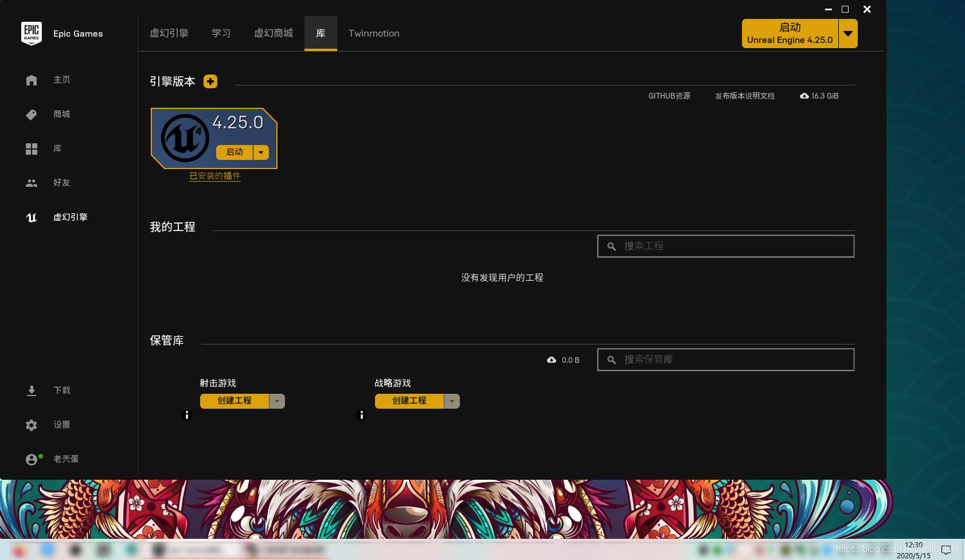
Task: Click the 保管库 section heading
Action: 167,340
